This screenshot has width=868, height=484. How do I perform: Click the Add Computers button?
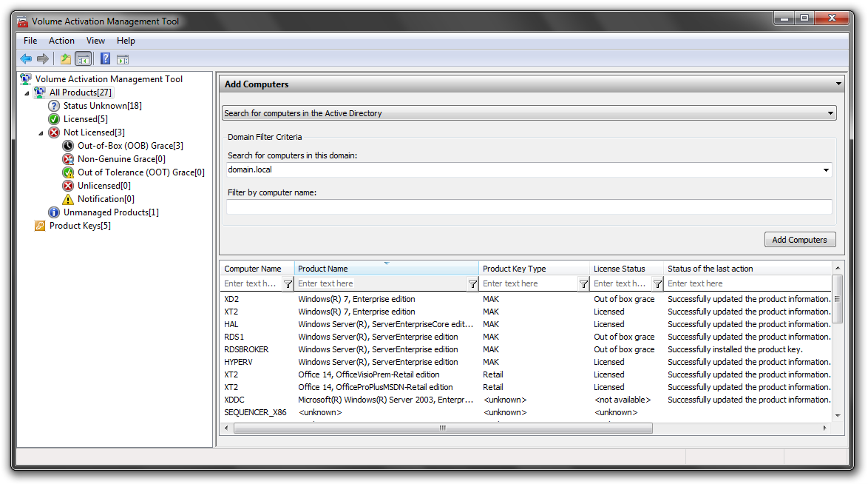[800, 240]
